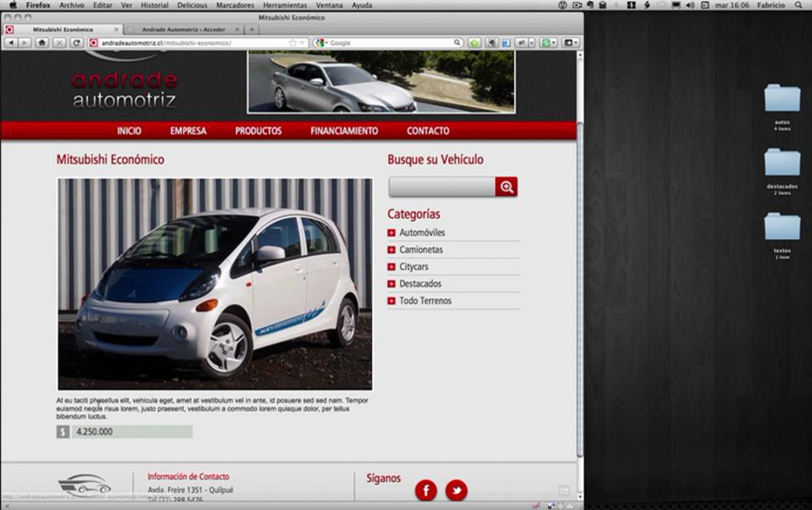Expand the Citycars category plus icon
The height and width of the screenshot is (510, 812).
tap(391, 267)
